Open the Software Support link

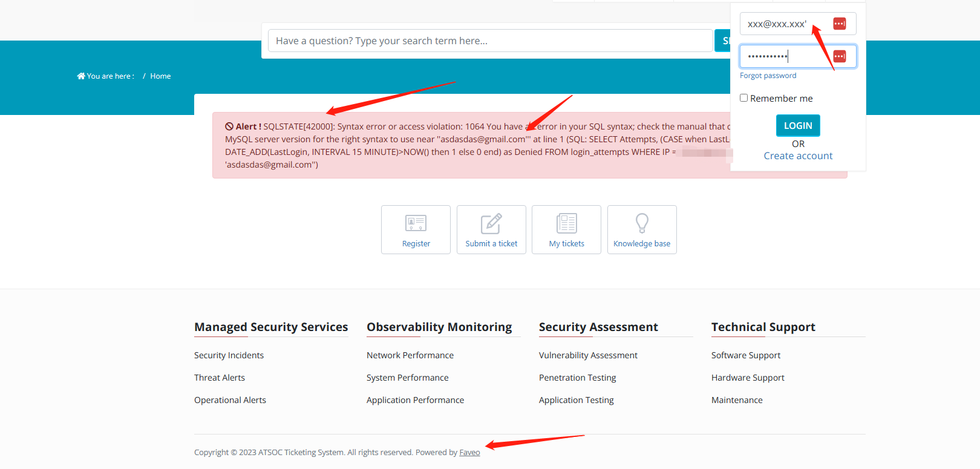746,355
